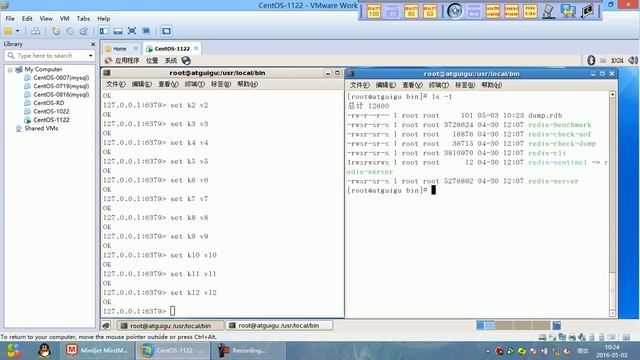Image resolution: width=640 pixels, height=360 pixels.
Task: Open the QQ penguin icon in Windows taskbar
Action: pyautogui.click(x=44, y=351)
